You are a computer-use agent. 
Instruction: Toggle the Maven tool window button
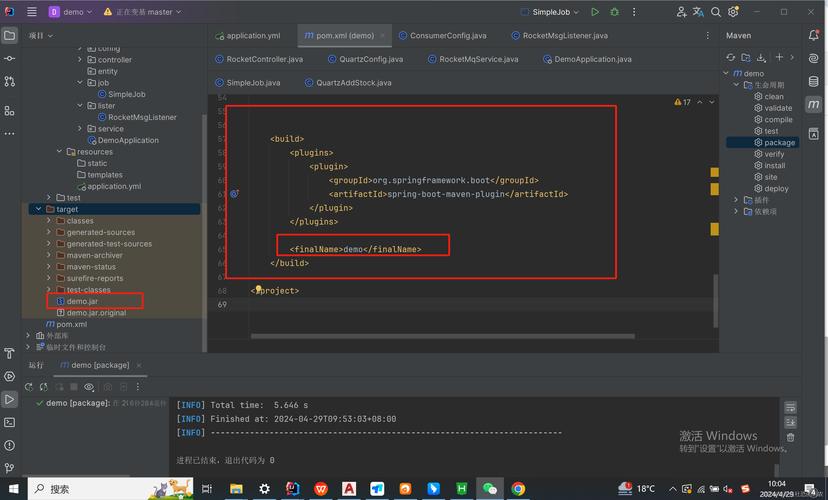coord(813,105)
